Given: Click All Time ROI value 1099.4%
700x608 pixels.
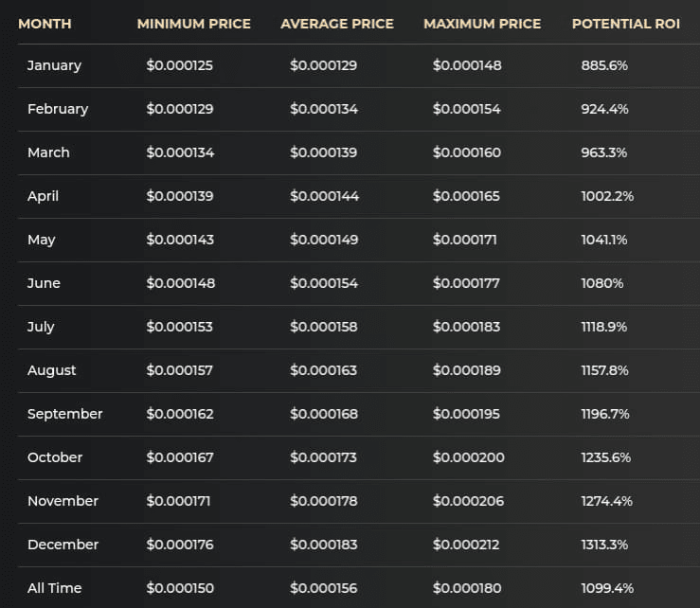Looking at the screenshot, I should click(x=607, y=588).
